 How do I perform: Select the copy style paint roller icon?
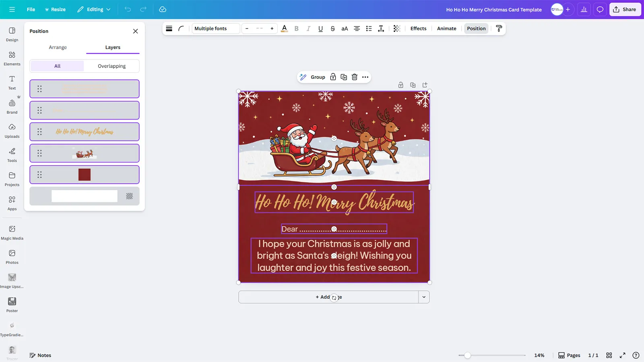[x=499, y=29]
